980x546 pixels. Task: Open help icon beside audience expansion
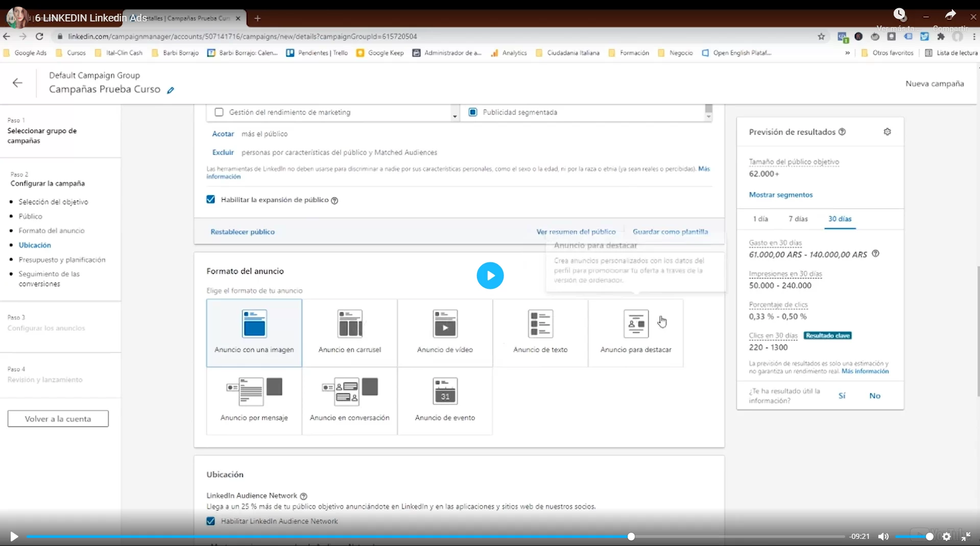point(334,201)
